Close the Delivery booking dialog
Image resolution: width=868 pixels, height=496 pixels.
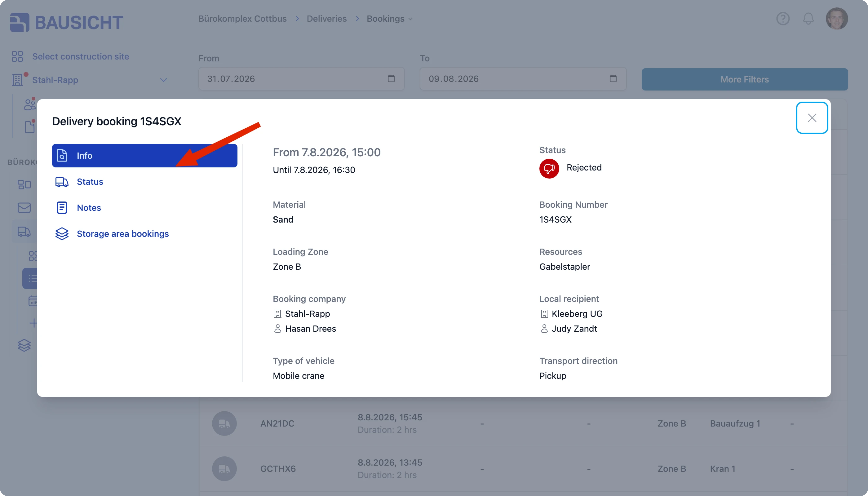click(812, 118)
